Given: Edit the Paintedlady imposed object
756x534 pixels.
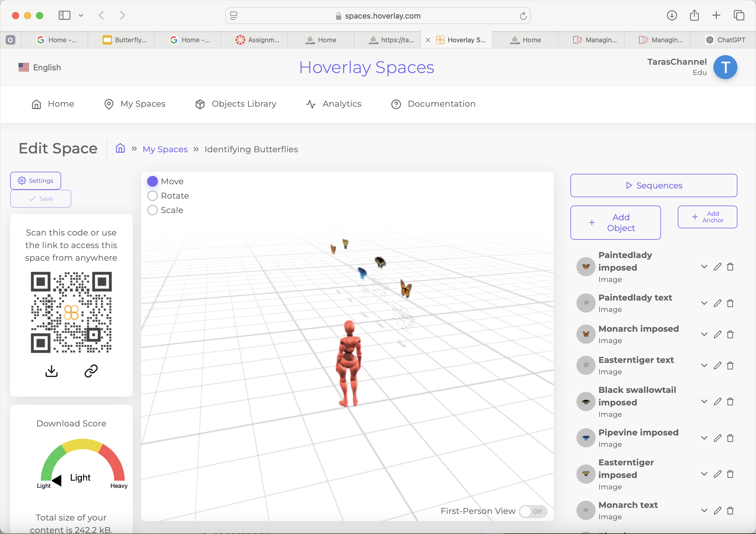Looking at the screenshot, I should pos(717,267).
